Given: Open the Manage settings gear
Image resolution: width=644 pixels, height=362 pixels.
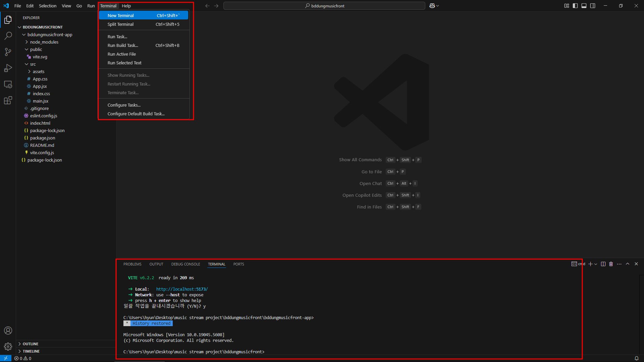Looking at the screenshot, I should [8, 346].
